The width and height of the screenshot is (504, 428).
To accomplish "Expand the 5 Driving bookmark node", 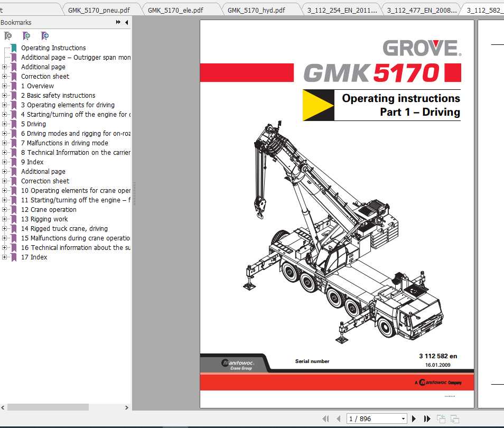I will point(4,124).
